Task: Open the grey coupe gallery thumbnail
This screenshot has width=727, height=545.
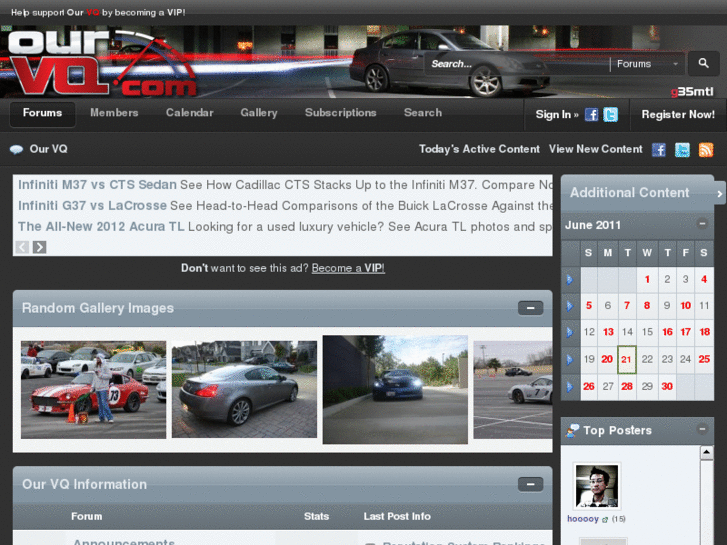Action: (x=244, y=389)
